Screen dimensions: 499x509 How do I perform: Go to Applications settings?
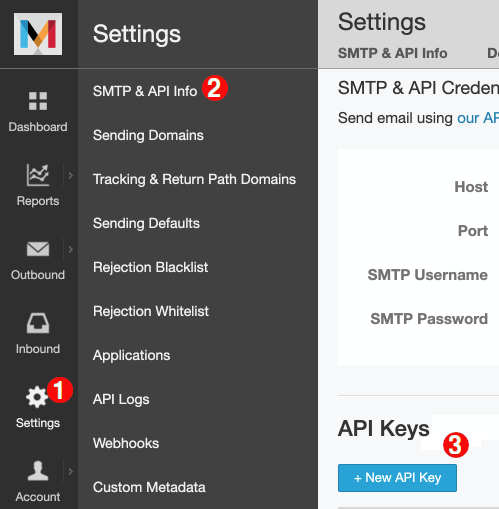coord(132,355)
